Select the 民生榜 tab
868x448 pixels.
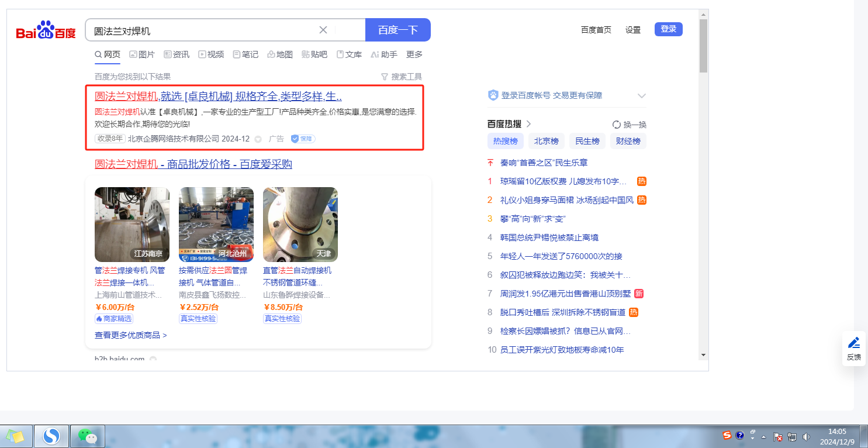pyautogui.click(x=587, y=141)
